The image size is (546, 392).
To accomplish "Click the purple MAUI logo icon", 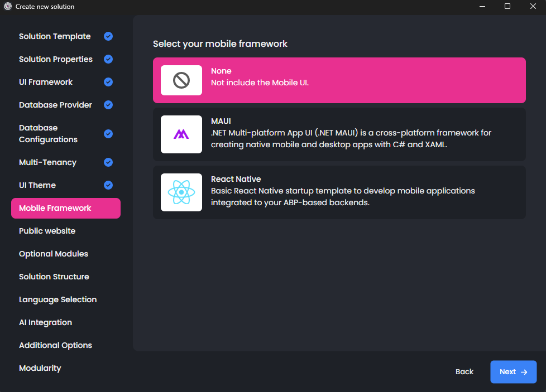I will 181,134.
